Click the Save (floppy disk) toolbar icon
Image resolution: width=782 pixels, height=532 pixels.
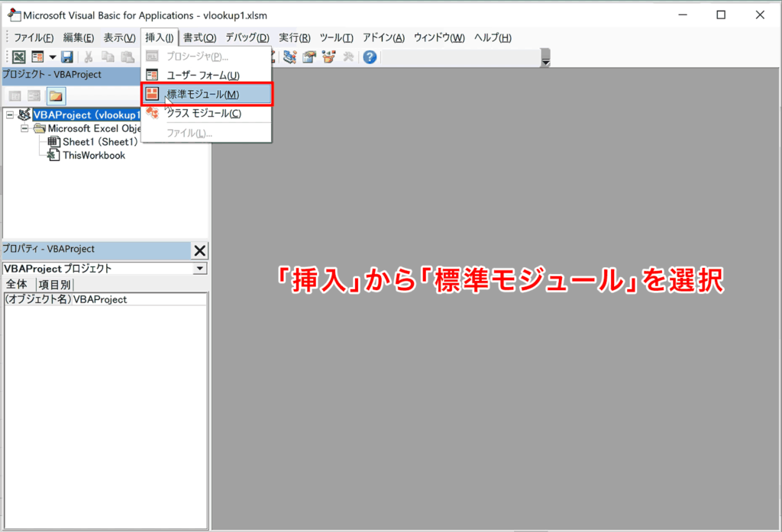tap(67, 56)
